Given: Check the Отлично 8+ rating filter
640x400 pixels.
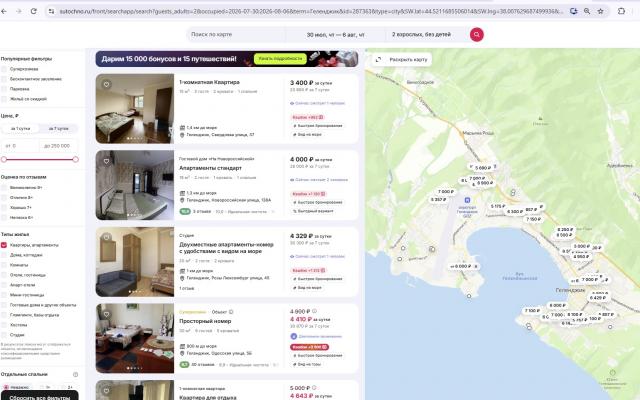Looking at the screenshot, I should pyautogui.click(x=4, y=198).
